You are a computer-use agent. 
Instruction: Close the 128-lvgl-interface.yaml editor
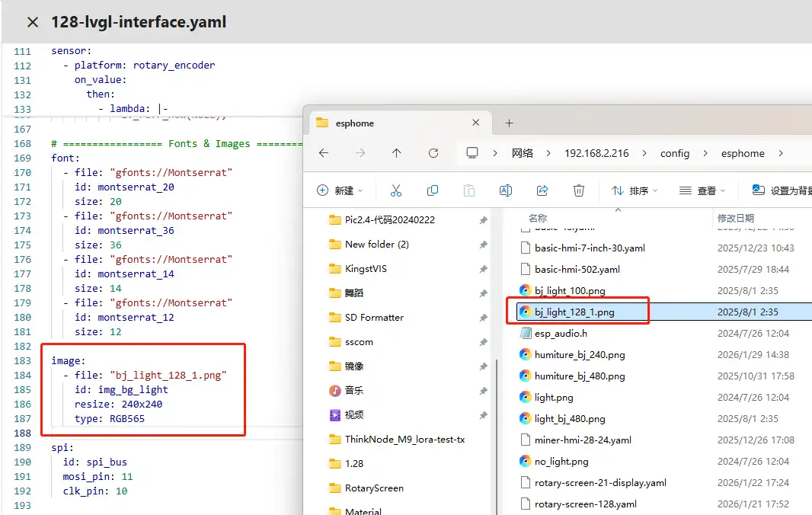point(33,22)
